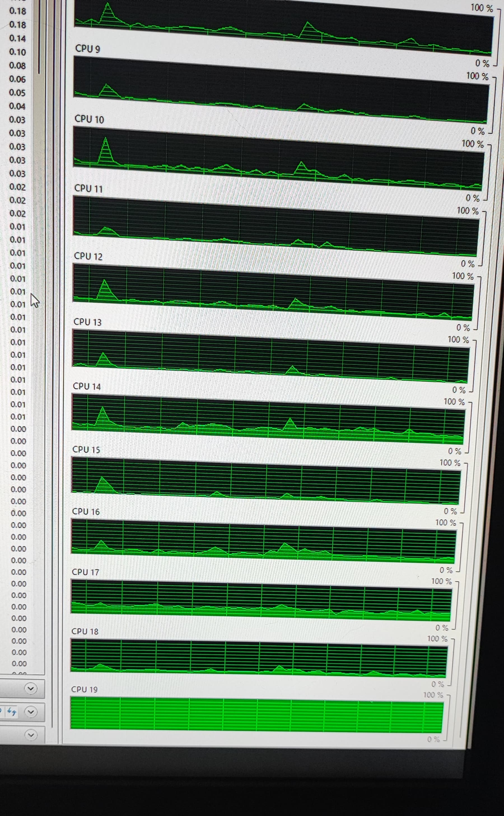Viewport: 504px width, 816px height.
Task: Select the "CPU 12" label text
Action: (x=88, y=256)
